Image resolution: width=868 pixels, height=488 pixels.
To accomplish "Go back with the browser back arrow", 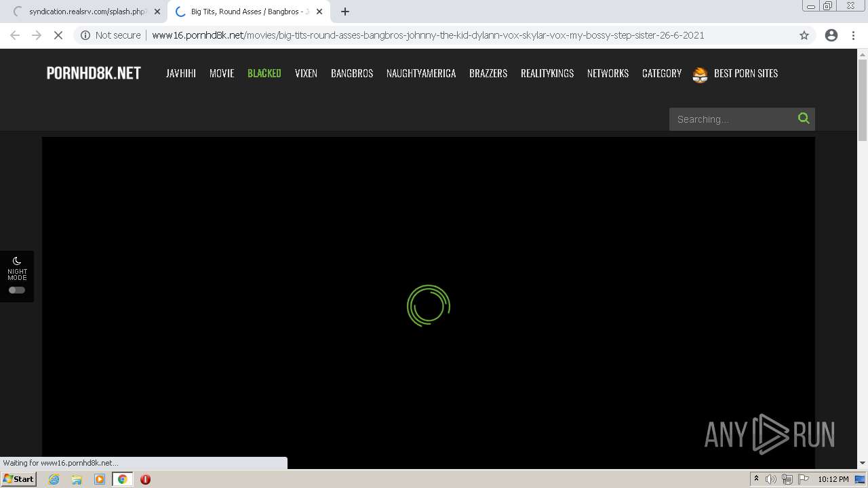I will tap(15, 35).
